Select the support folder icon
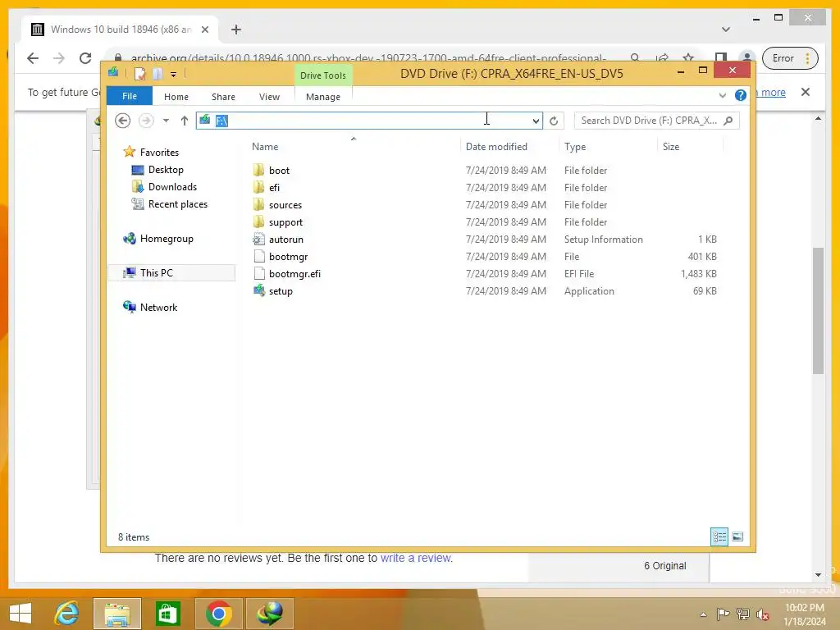The height and width of the screenshot is (630, 840). (258, 221)
